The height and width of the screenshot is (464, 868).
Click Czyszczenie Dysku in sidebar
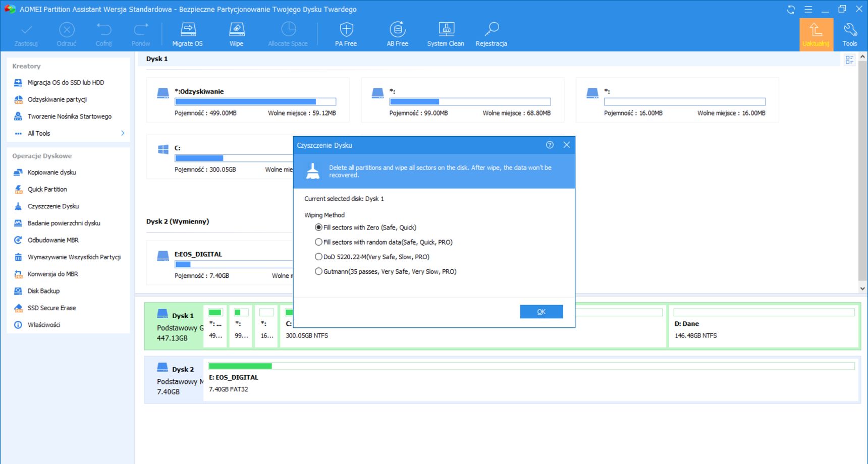click(53, 206)
